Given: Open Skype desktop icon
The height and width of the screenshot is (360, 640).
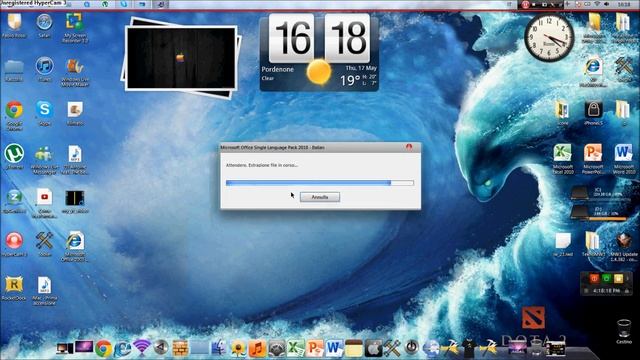Looking at the screenshot, I should (44, 113).
